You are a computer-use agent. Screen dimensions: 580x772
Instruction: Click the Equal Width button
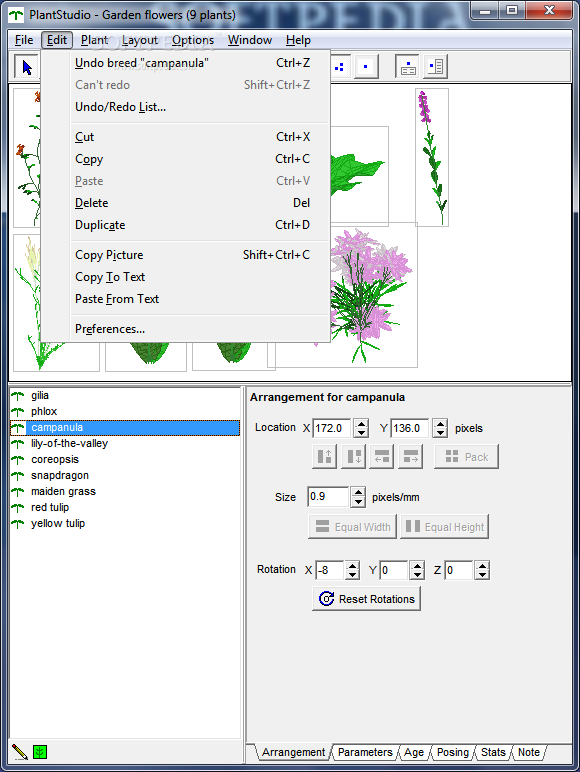[352, 527]
